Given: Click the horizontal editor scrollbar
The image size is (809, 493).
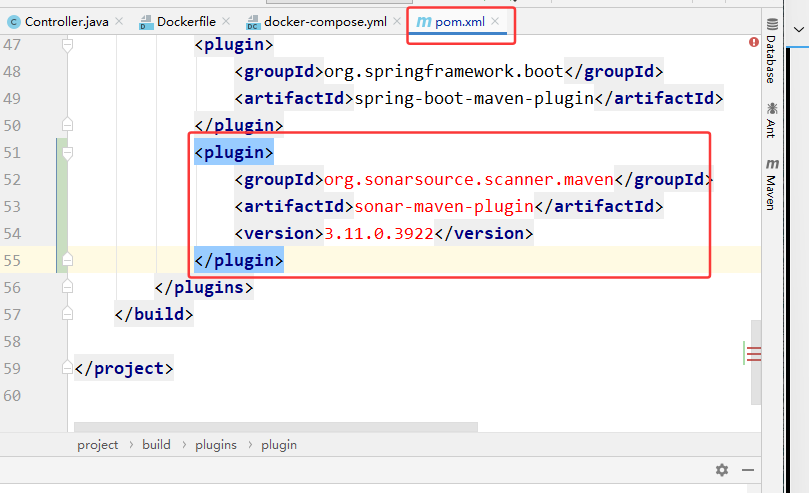Looking at the screenshot, I should pos(276,427).
